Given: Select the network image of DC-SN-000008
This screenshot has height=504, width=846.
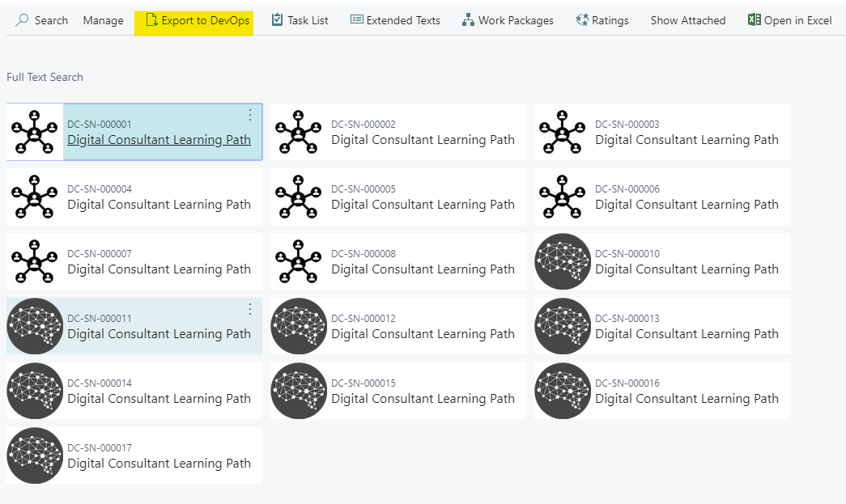Looking at the screenshot, I should 299,261.
